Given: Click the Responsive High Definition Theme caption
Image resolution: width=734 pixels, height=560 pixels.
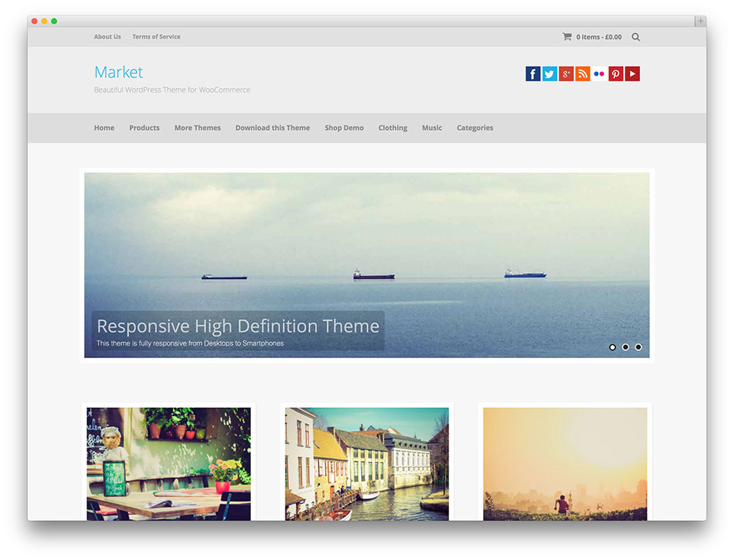Looking at the screenshot, I should point(238,326).
